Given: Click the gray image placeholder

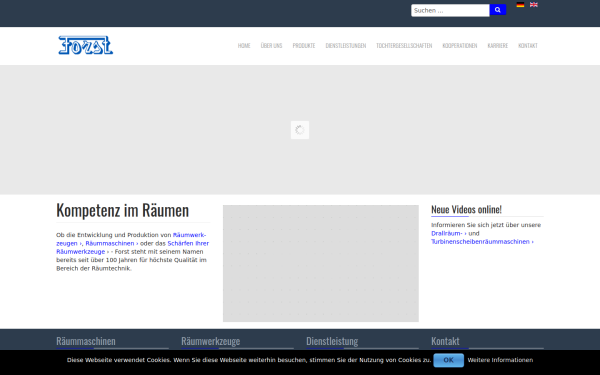Looking at the screenshot, I should (321, 263).
